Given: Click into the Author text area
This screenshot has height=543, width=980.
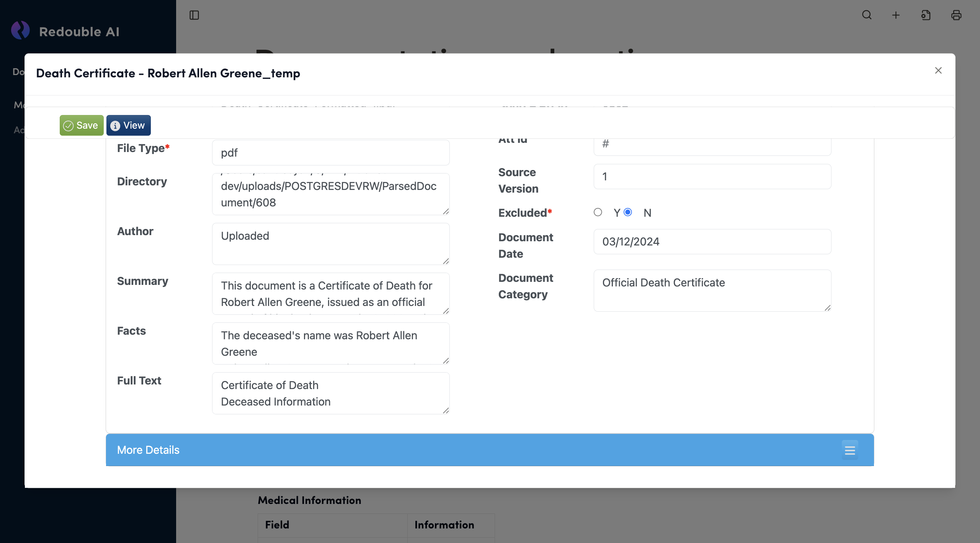Looking at the screenshot, I should coord(330,244).
